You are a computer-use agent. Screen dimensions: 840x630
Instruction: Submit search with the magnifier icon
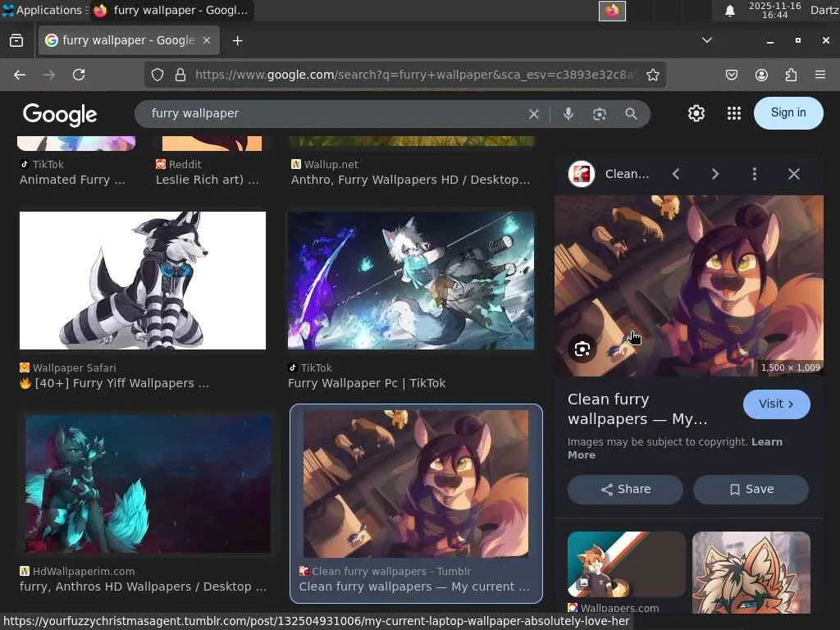click(631, 113)
